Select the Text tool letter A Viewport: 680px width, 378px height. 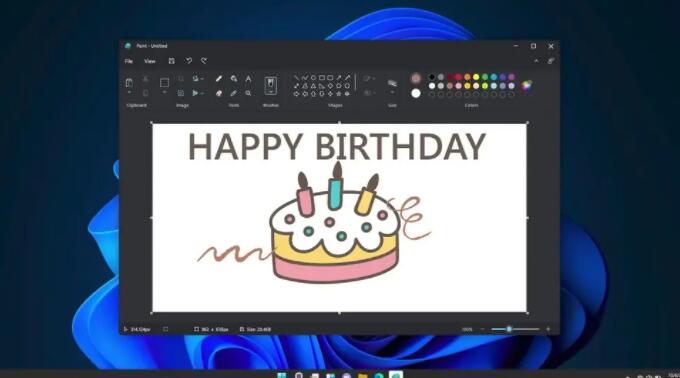click(248, 78)
